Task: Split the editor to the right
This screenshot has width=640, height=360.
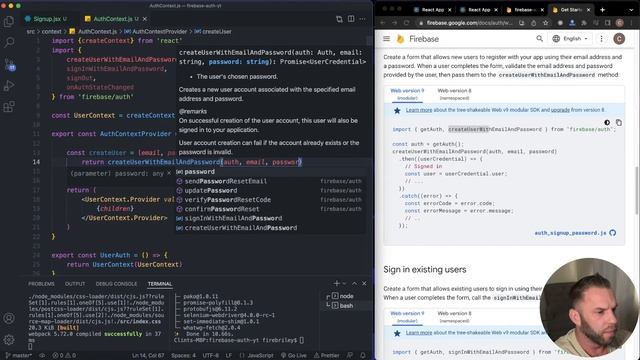Action: (351, 19)
